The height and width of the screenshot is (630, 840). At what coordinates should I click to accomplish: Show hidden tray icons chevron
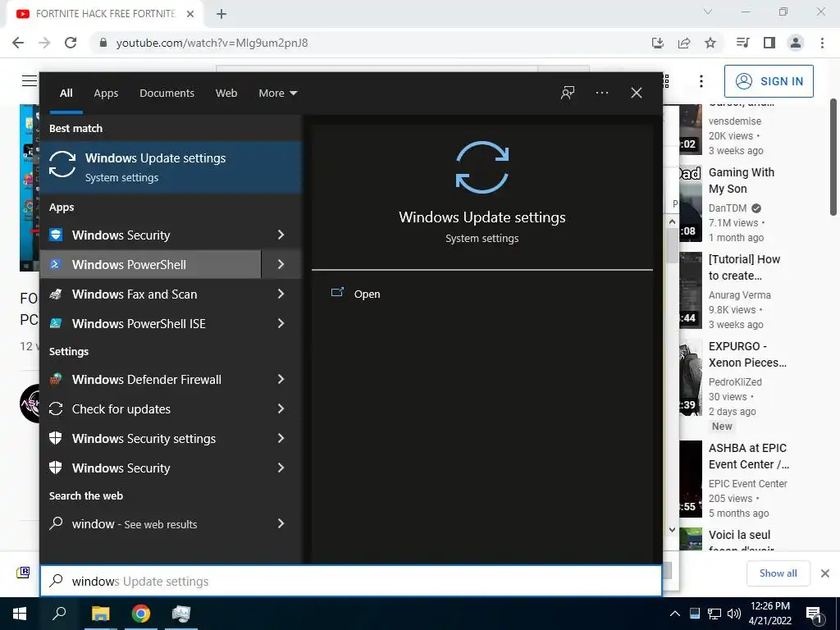tap(675, 614)
